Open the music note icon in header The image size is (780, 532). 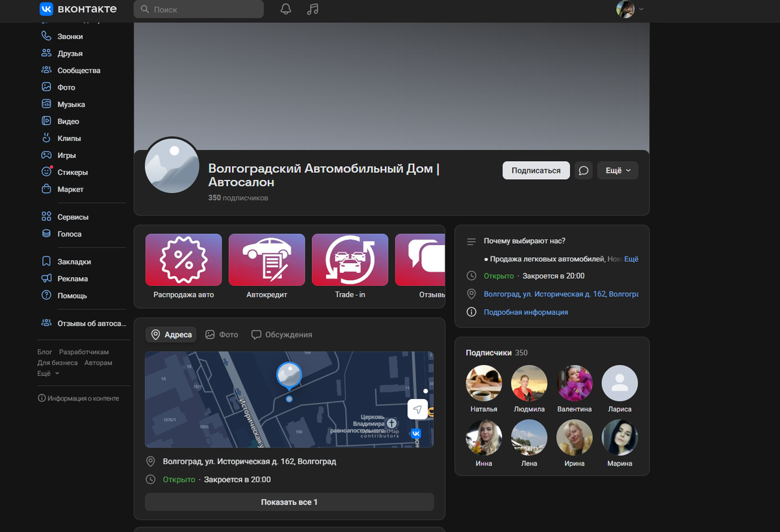(x=313, y=9)
